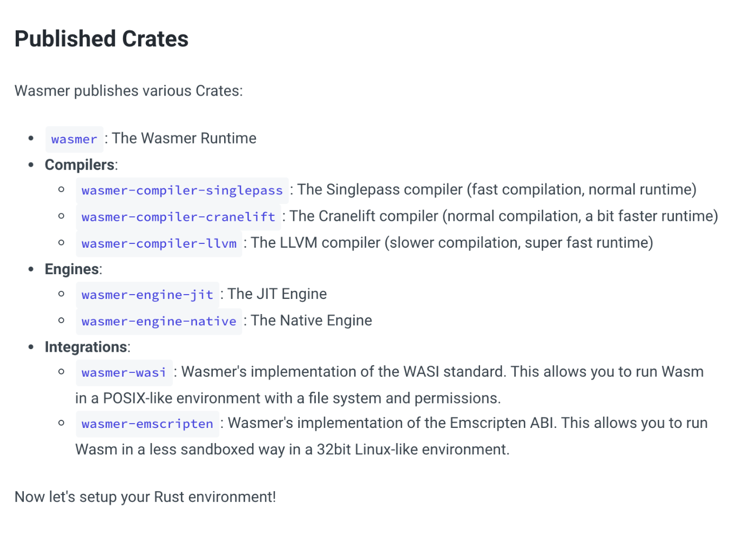Click 'The Native Engine' description text
The height and width of the screenshot is (538, 756).
[312, 320]
